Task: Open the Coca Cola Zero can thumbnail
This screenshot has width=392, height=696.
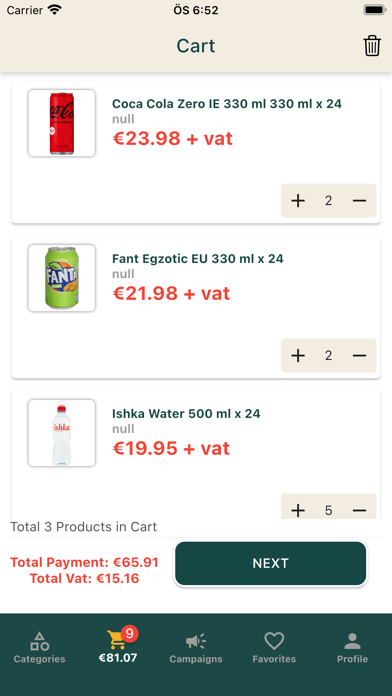Action: 62,123
